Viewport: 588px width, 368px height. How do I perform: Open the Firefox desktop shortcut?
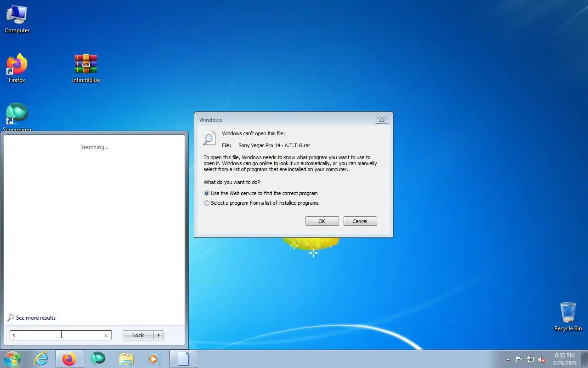coord(17,69)
